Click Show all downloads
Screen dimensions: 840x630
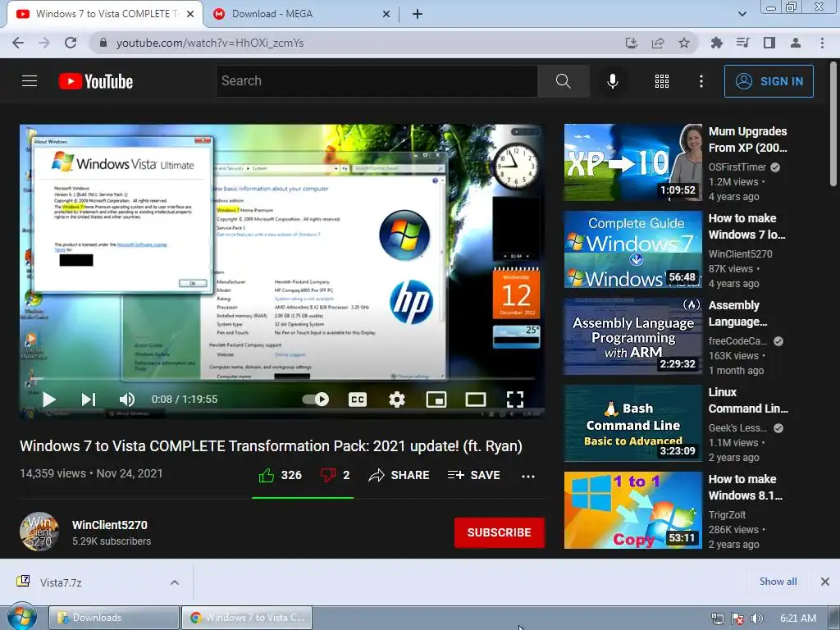(778, 582)
